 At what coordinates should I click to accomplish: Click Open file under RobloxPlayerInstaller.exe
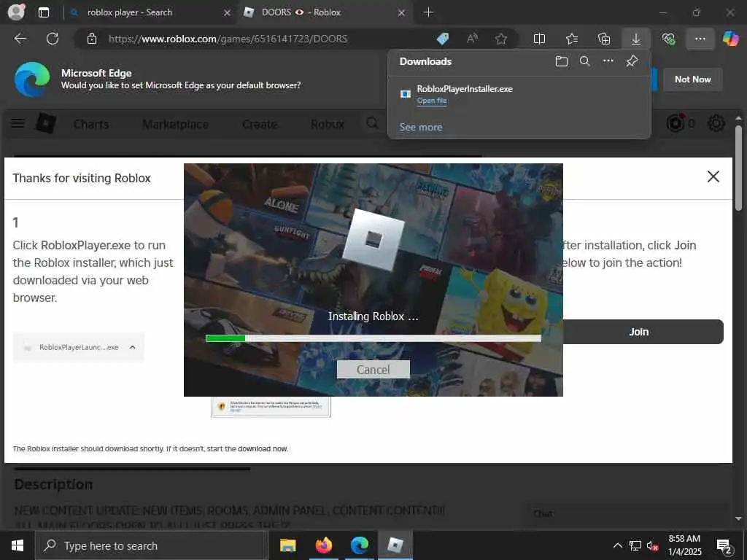tap(432, 101)
